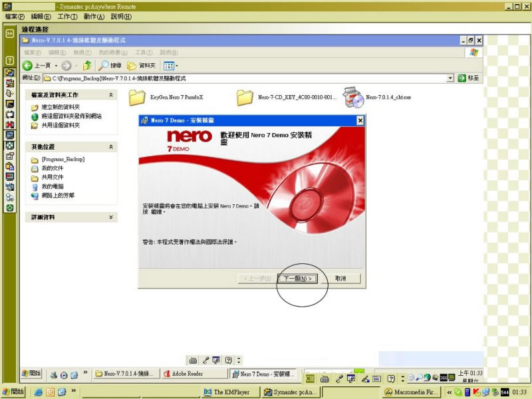Switch to Macromedia Fir... taskbar button
Viewport: 532px width, 399px height.
(x=411, y=392)
